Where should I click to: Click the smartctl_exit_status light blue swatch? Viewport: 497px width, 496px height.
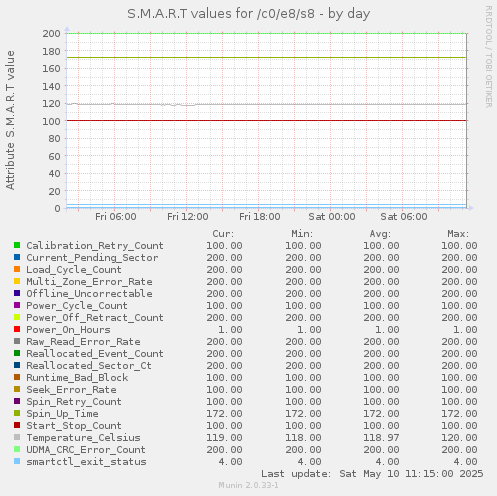pos(17,461)
